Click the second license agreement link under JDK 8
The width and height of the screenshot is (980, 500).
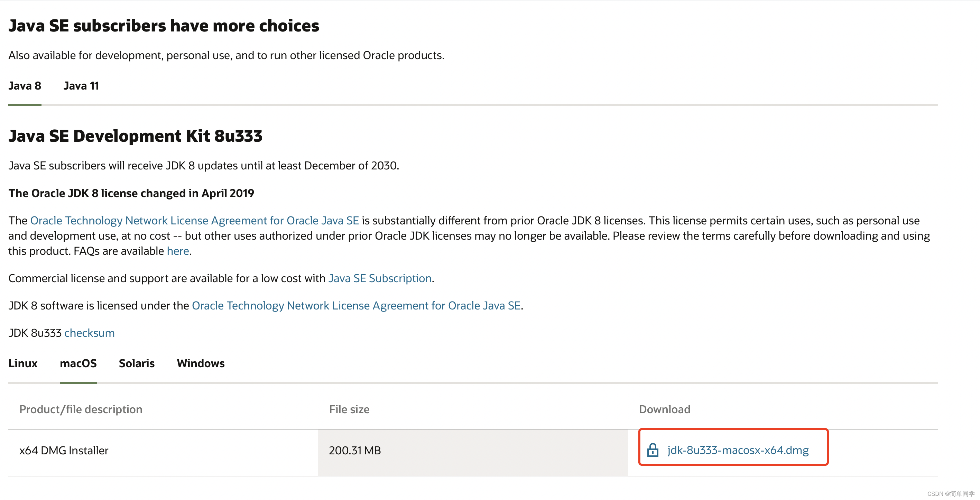click(357, 305)
